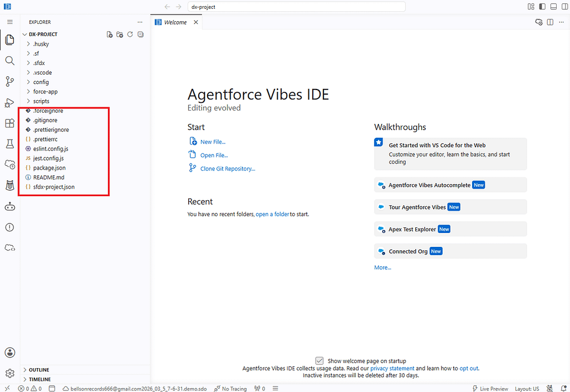Open the Manage gear icon
The height and width of the screenshot is (392, 570).
(10, 373)
